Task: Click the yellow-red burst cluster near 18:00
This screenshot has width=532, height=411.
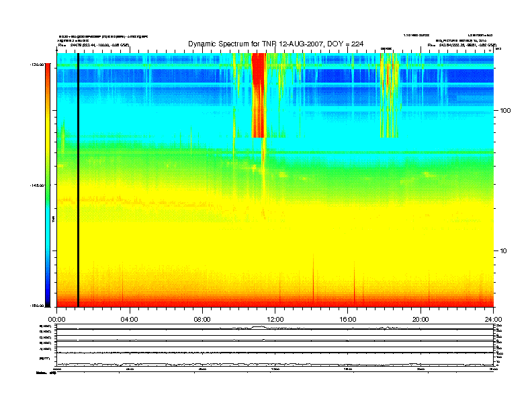Action: click(x=389, y=95)
